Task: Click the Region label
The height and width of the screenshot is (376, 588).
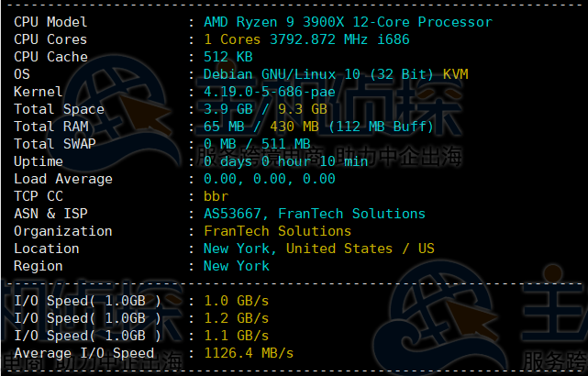Action: click(x=39, y=266)
